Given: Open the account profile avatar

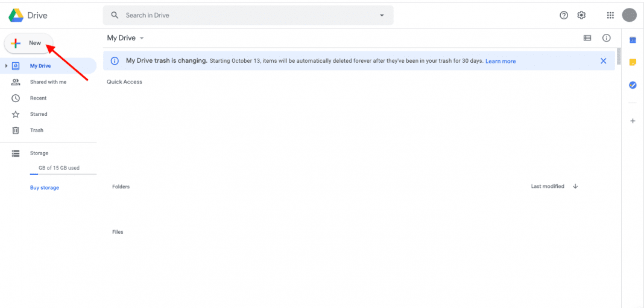Looking at the screenshot, I should click(629, 15).
